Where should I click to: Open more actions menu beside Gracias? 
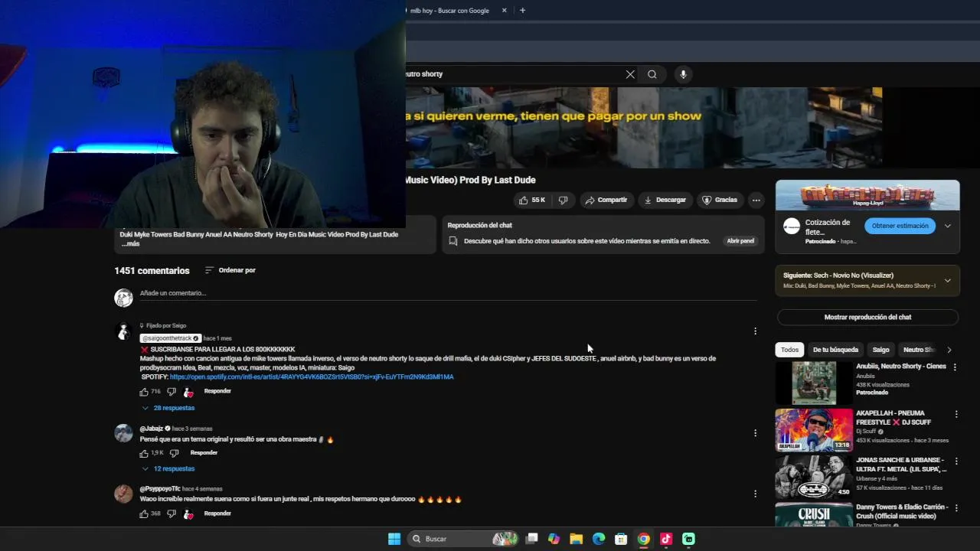pyautogui.click(x=756, y=201)
